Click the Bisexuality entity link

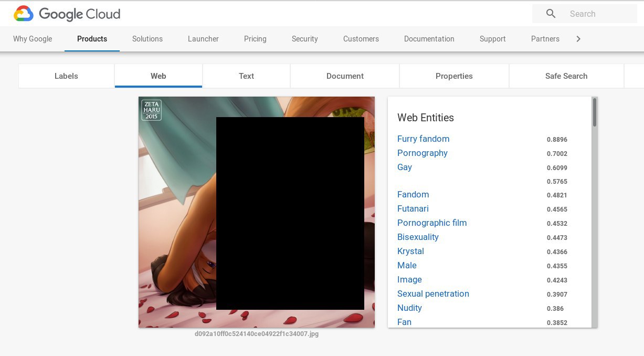click(418, 237)
